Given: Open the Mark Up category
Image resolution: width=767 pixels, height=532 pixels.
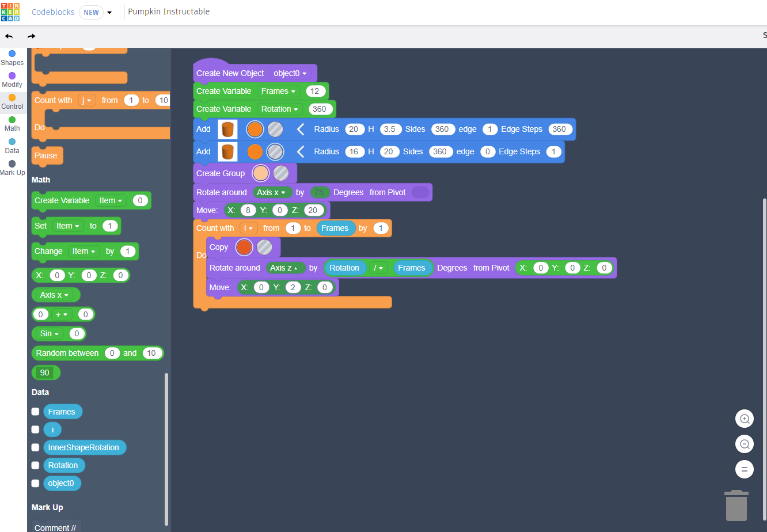Looking at the screenshot, I should [12, 167].
